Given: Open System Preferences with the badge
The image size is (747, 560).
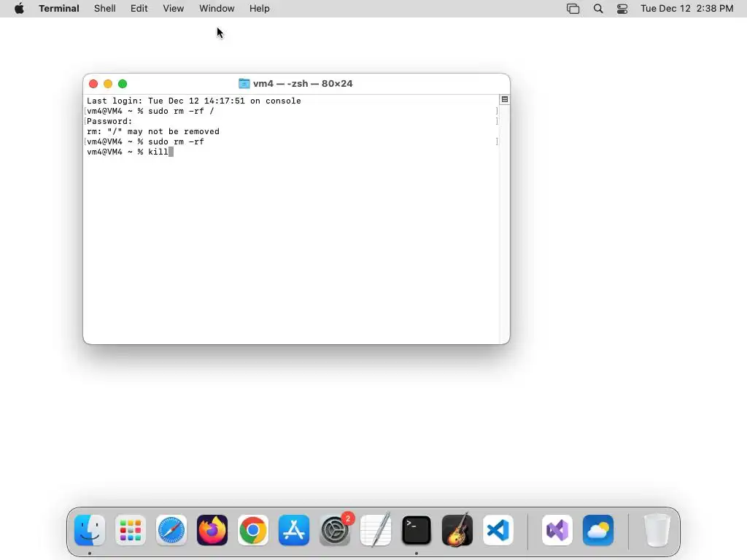Looking at the screenshot, I should (335, 530).
